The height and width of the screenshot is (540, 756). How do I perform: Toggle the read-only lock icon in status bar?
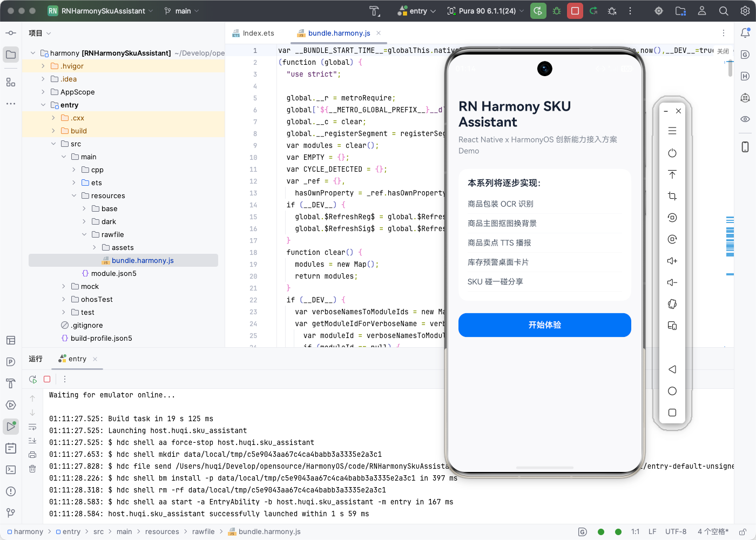pos(743,532)
